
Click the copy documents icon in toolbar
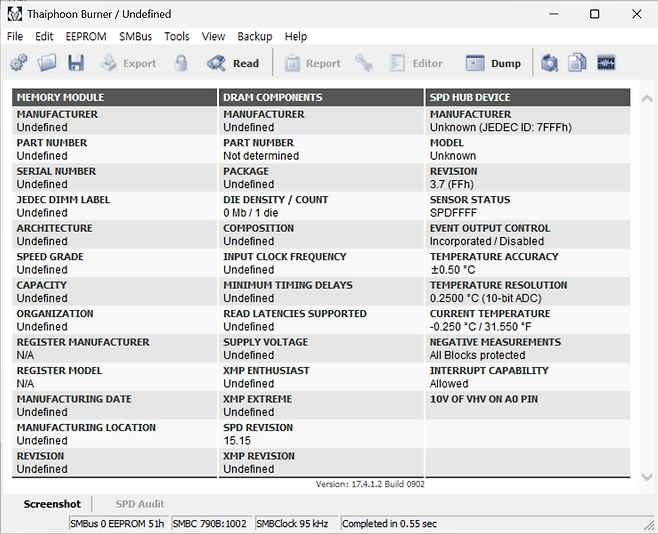(x=577, y=63)
